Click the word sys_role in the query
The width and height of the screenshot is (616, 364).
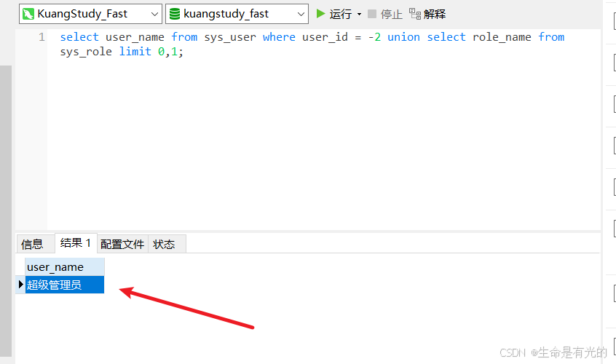[86, 52]
